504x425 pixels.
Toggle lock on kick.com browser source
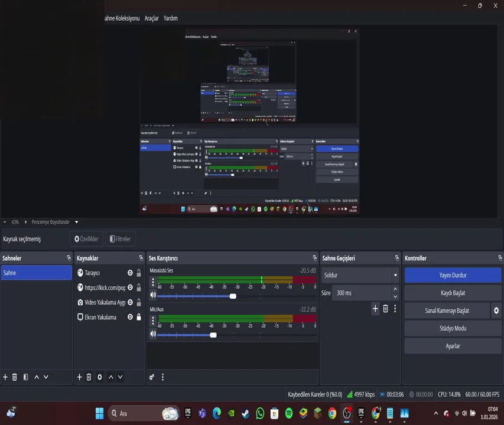139,287
